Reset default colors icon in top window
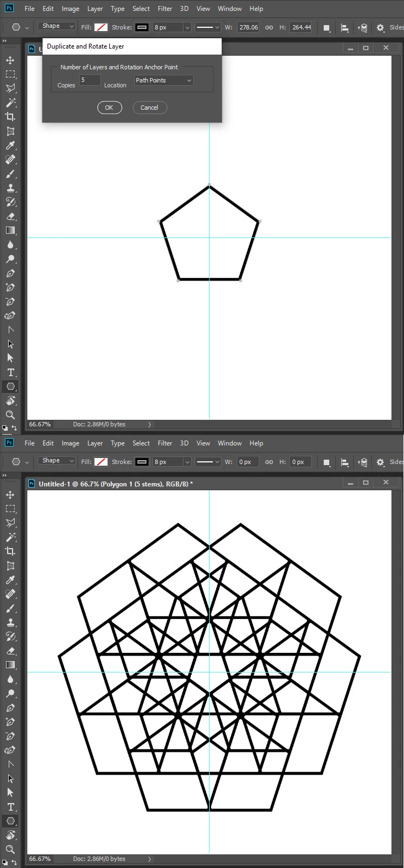Viewport: 404px width, 868px height. click(x=5, y=429)
